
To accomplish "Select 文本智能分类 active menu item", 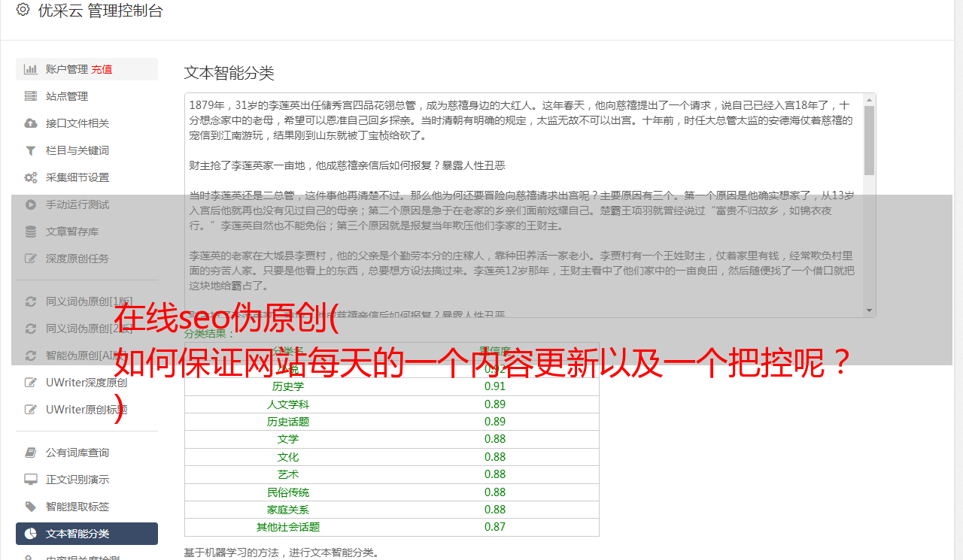I will [x=87, y=534].
